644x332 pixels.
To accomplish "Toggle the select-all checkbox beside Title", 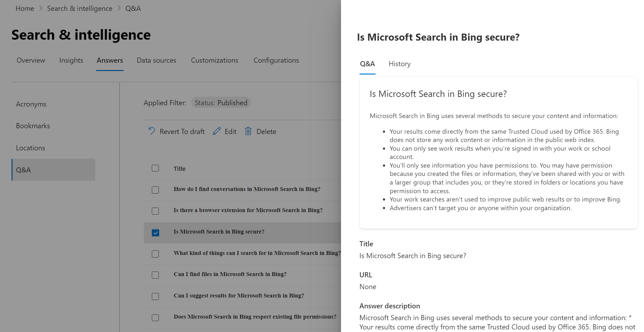I will (x=155, y=168).
